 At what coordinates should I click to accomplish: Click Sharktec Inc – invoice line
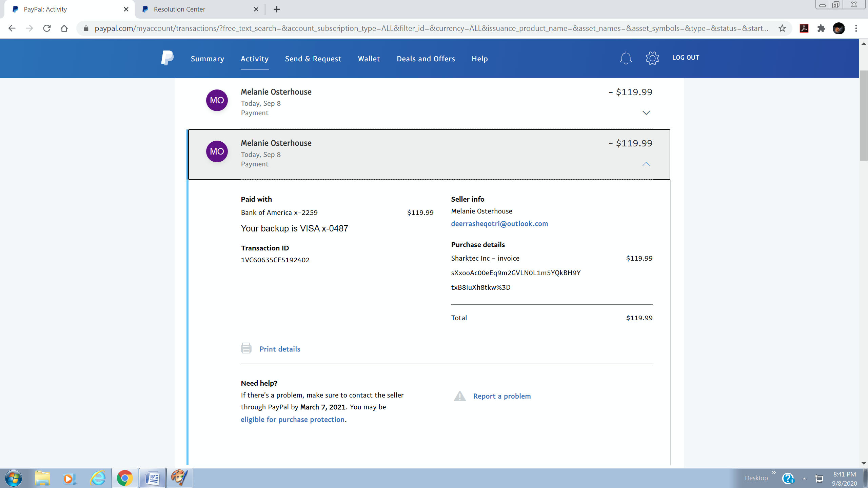point(485,258)
